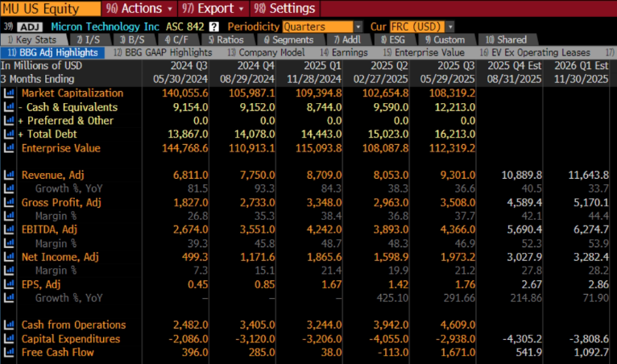
Task: Select EV Ex Operating Leases sub-tab
Action: (535, 52)
